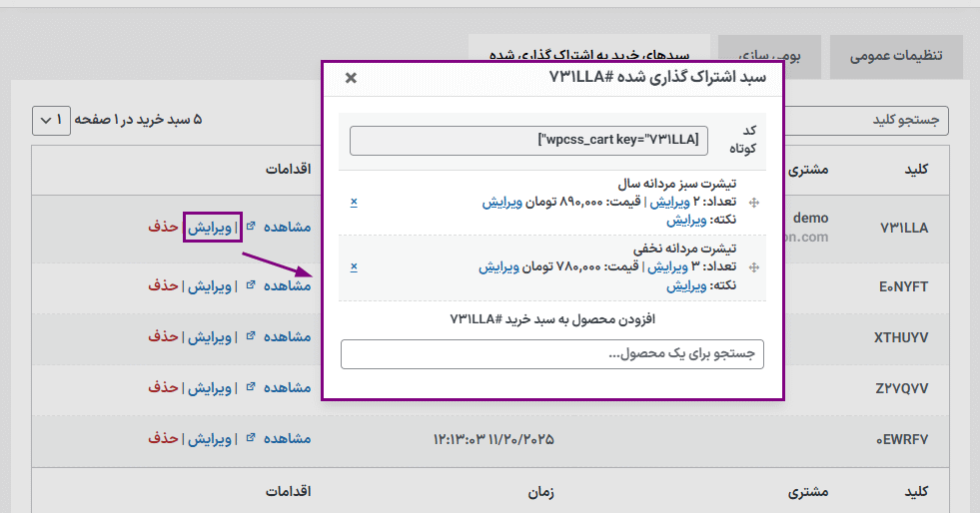
Task: Click ویرایش in the Z-key row
Action: click(x=210, y=388)
